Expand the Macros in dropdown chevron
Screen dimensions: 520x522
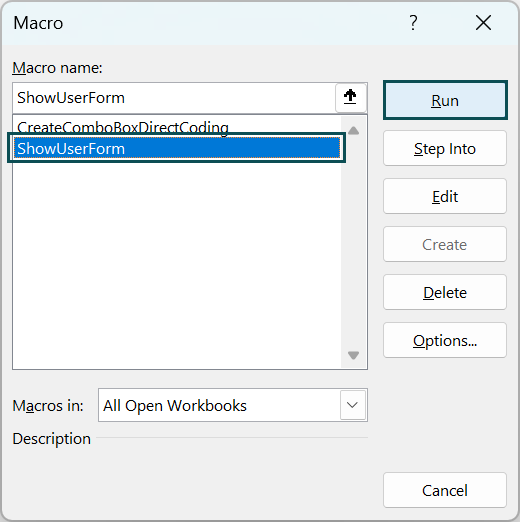point(353,405)
